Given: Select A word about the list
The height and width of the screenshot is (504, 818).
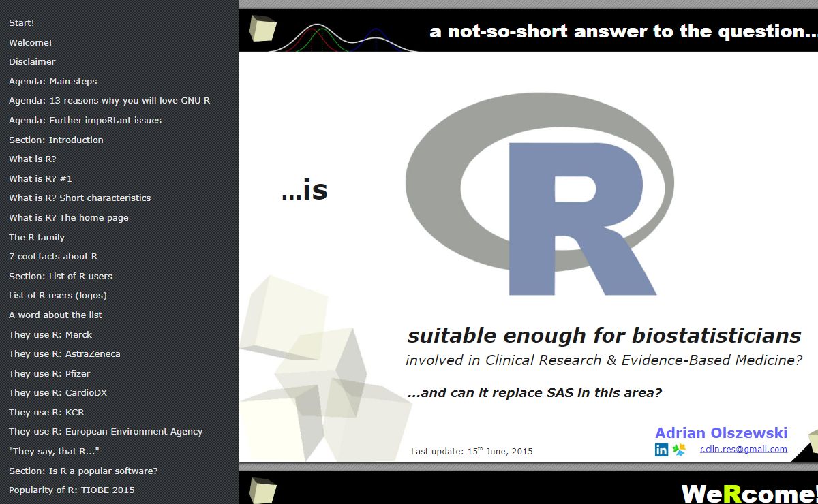Looking at the screenshot, I should (56, 315).
